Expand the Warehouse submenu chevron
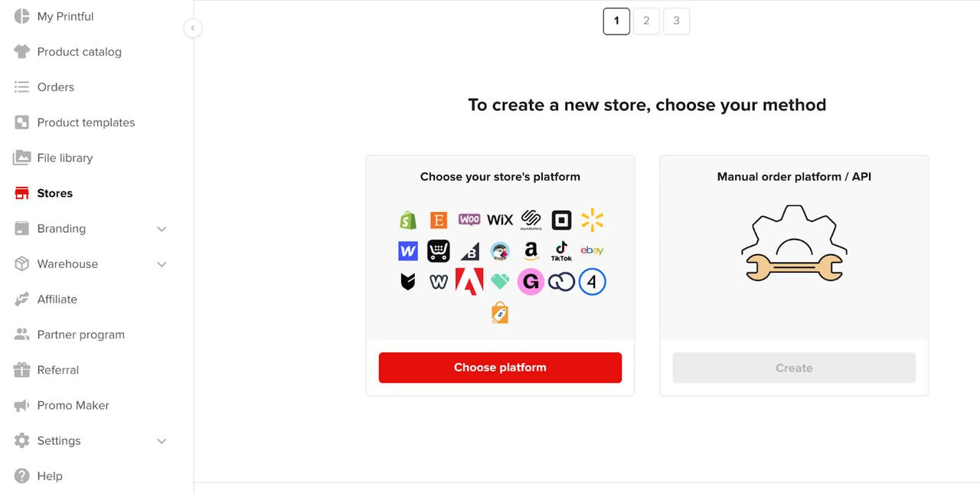 click(x=162, y=264)
